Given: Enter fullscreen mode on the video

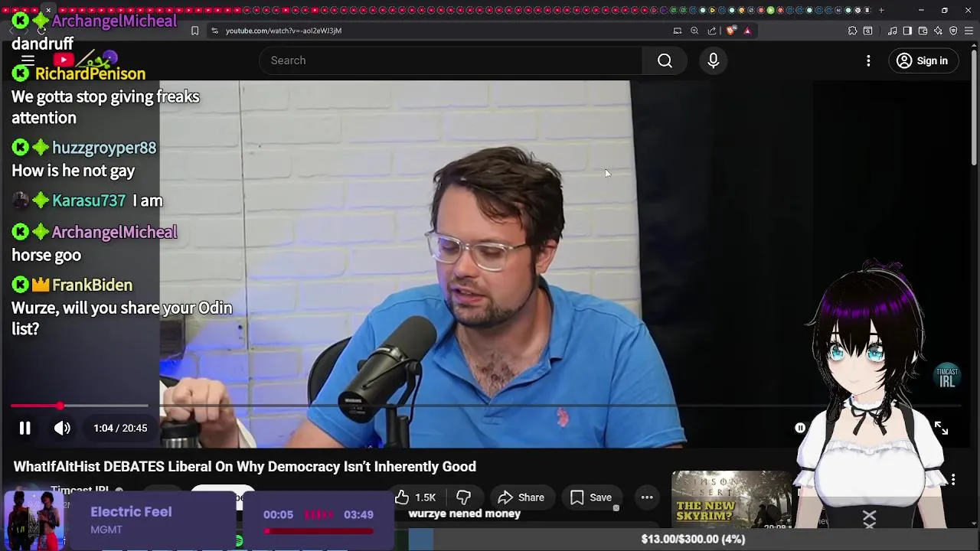Looking at the screenshot, I should point(941,429).
